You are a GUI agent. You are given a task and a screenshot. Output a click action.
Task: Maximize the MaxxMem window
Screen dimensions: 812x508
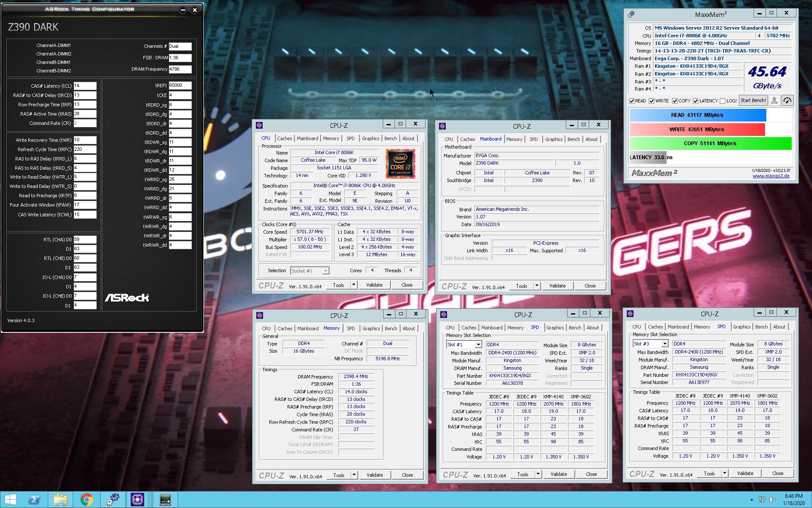[x=771, y=13]
